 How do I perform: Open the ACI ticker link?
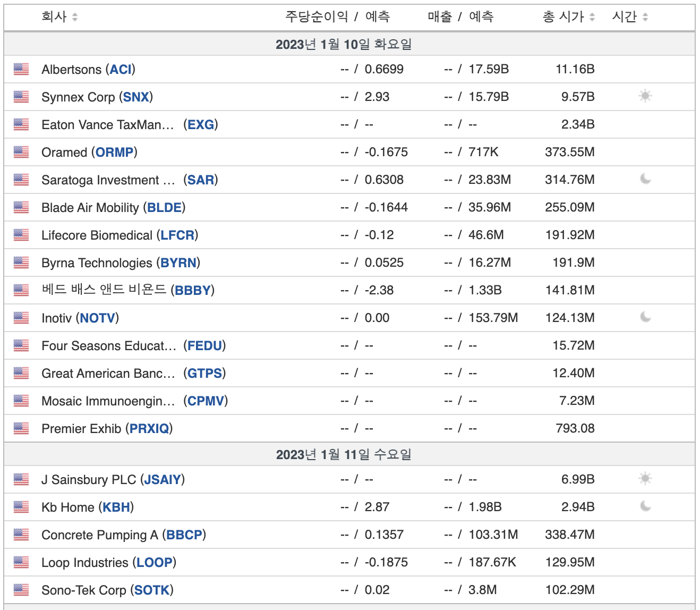(121, 70)
